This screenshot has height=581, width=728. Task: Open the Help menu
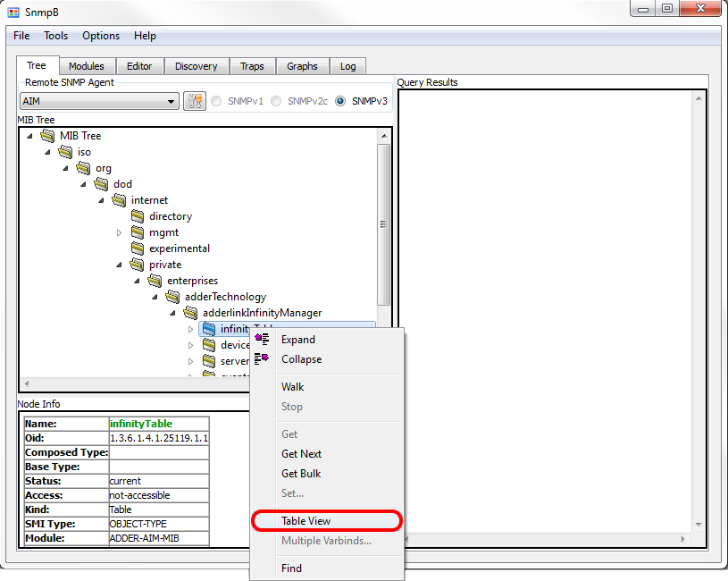[x=145, y=36]
